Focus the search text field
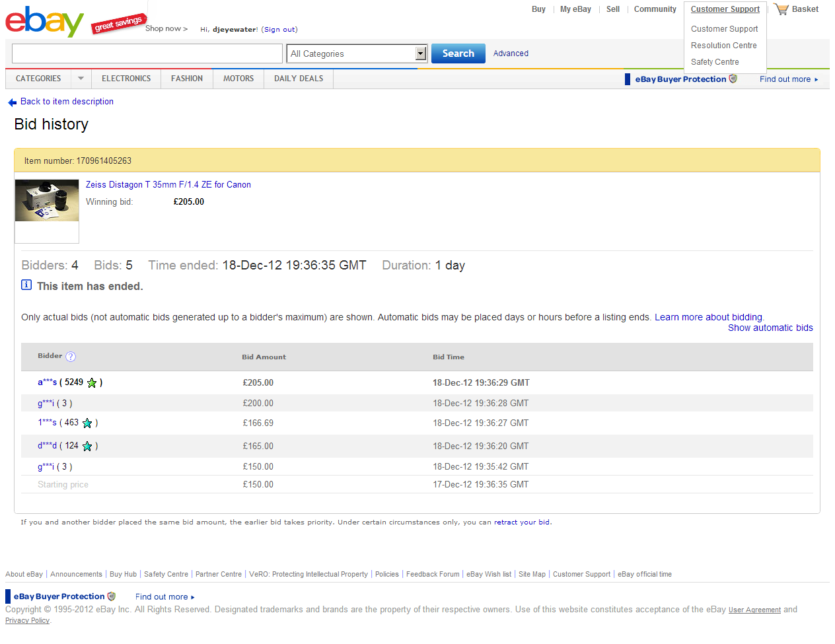835x644 pixels. (147, 54)
